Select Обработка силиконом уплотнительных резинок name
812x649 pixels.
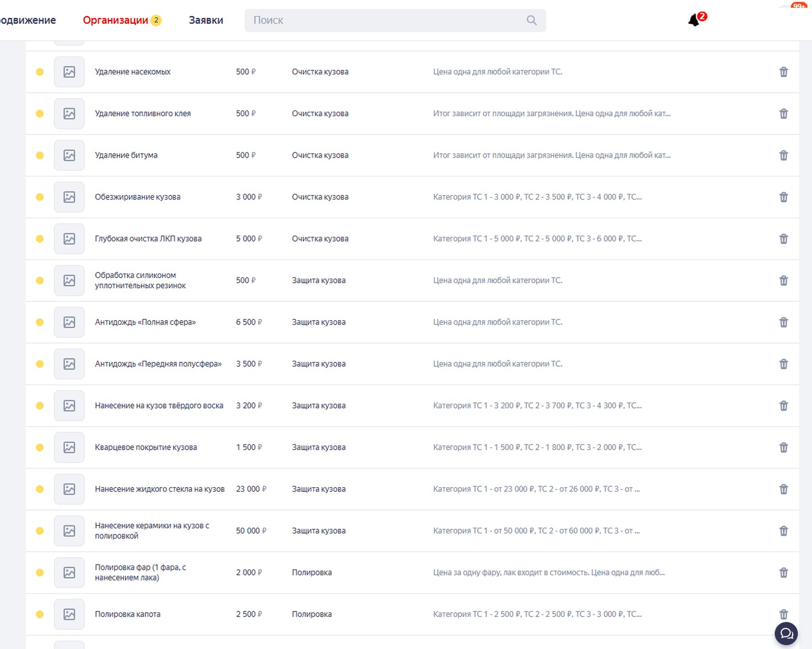140,280
